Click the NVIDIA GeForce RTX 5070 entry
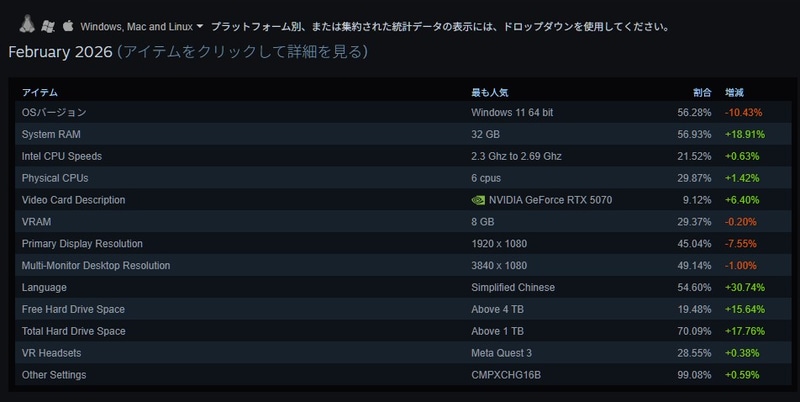Viewport: 800px width, 402px height. (549, 200)
